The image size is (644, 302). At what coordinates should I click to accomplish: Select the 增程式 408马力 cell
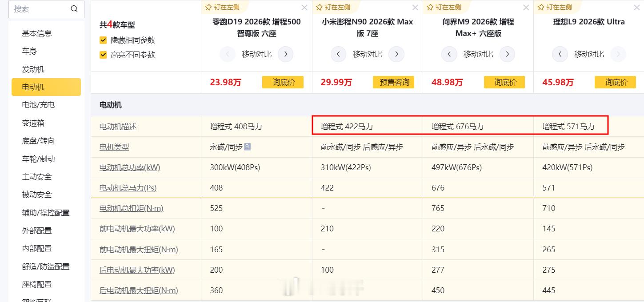[256, 127]
